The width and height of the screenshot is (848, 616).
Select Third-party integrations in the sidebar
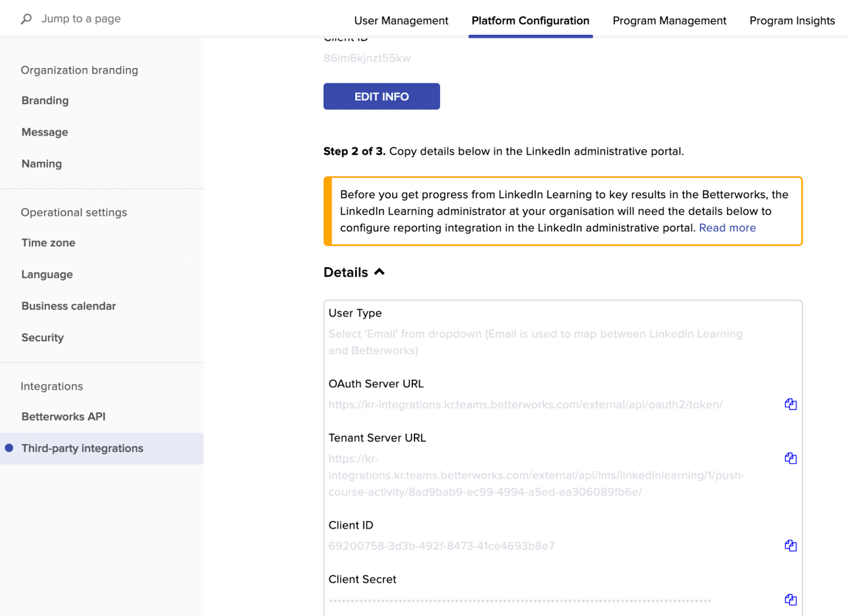[x=102, y=448]
